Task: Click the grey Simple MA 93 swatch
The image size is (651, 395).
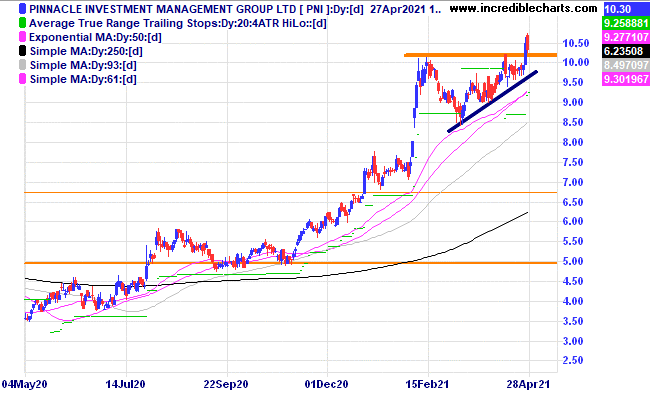Action: tap(22, 65)
